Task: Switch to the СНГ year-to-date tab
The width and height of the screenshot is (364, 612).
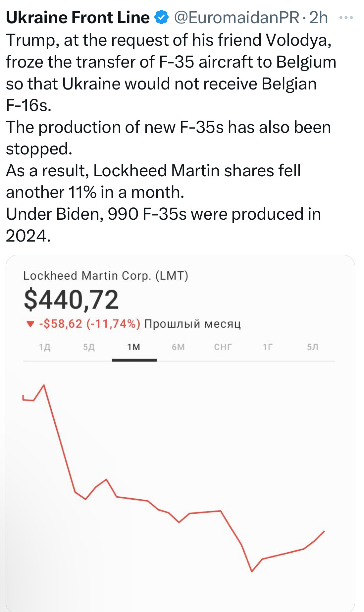Action: coord(223,347)
